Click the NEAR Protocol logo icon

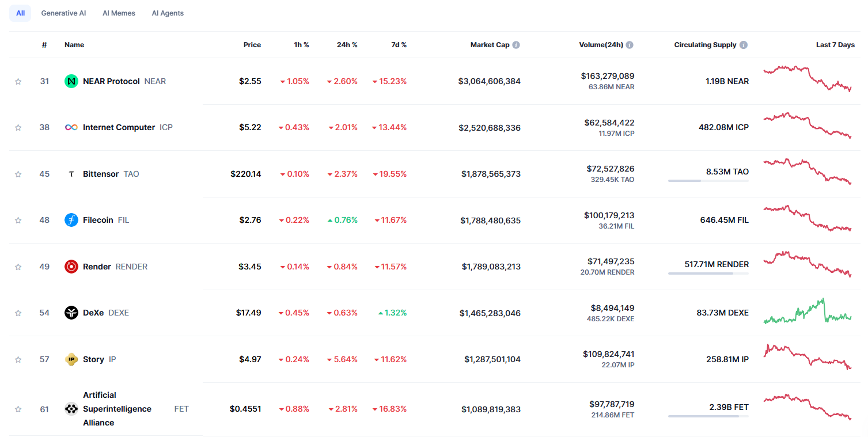(x=71, y=81)
